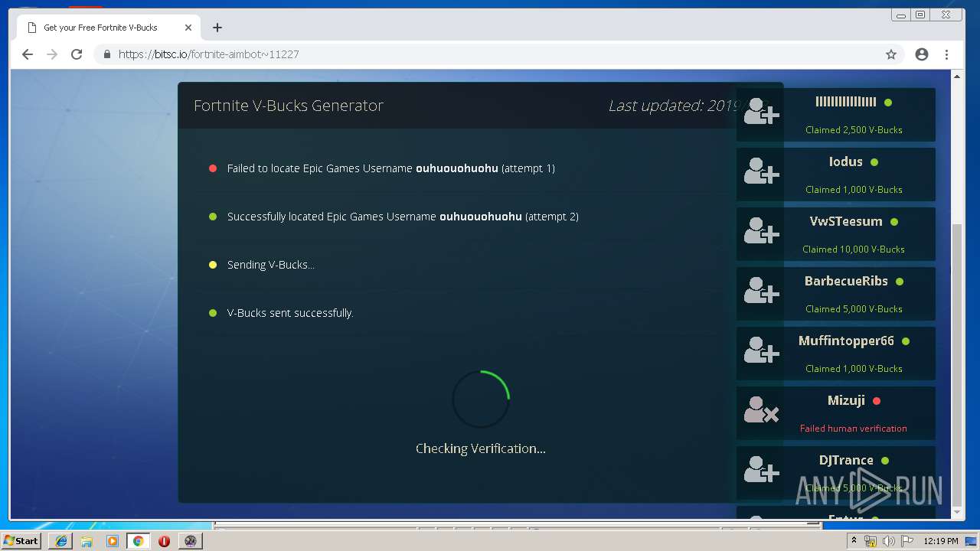Click 'Claimed 5,000 V-Bucks' under BarbecueRibs
This screenshot has height=551, width=980.
tap(854, 309)
